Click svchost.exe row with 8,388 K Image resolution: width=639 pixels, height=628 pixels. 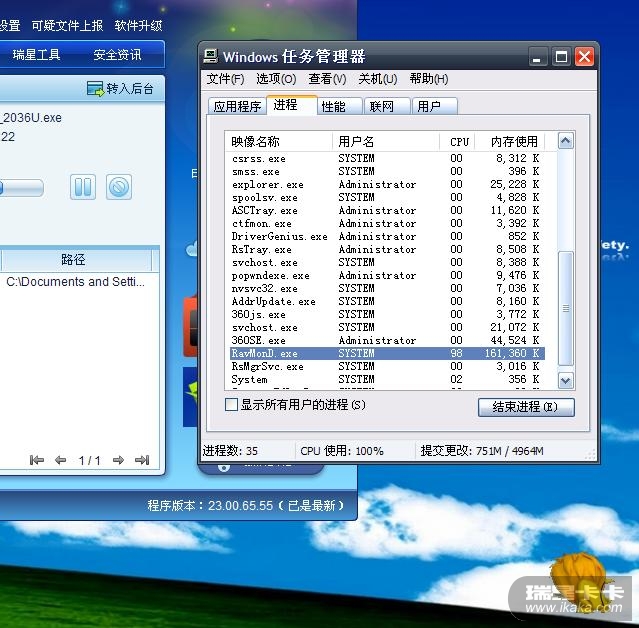point(385,262)
